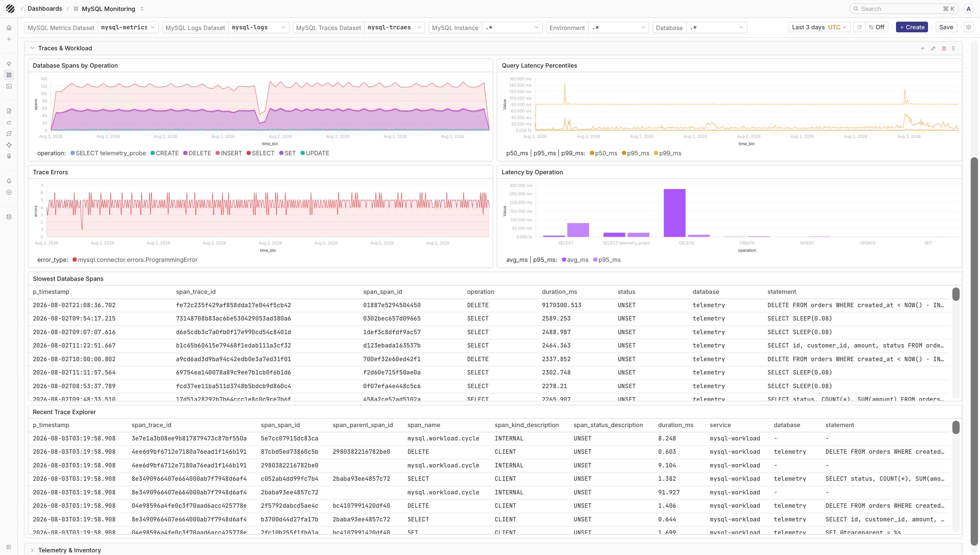Expand the Telemetry & Inventory section
This screenshot has height=555, width=980.
[x=32, y=550]
